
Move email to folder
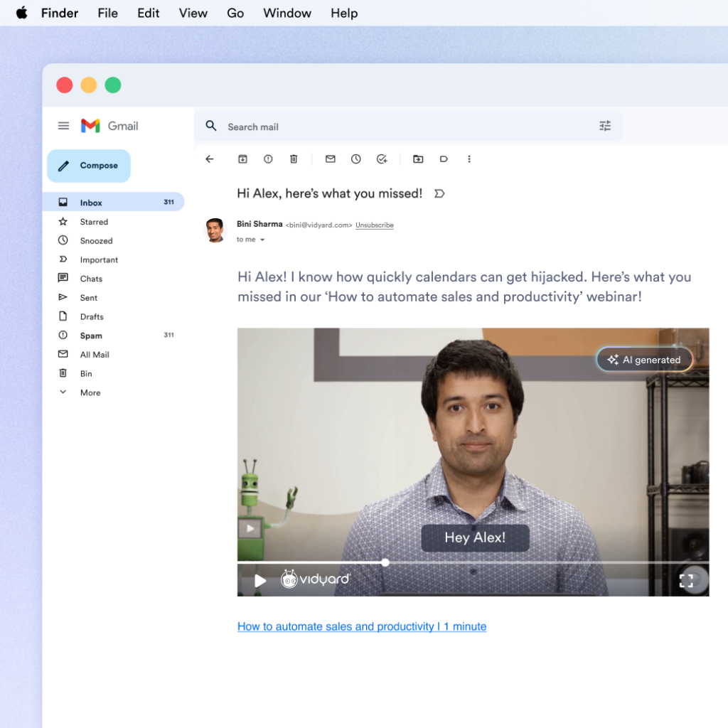(x=418, y=159)
